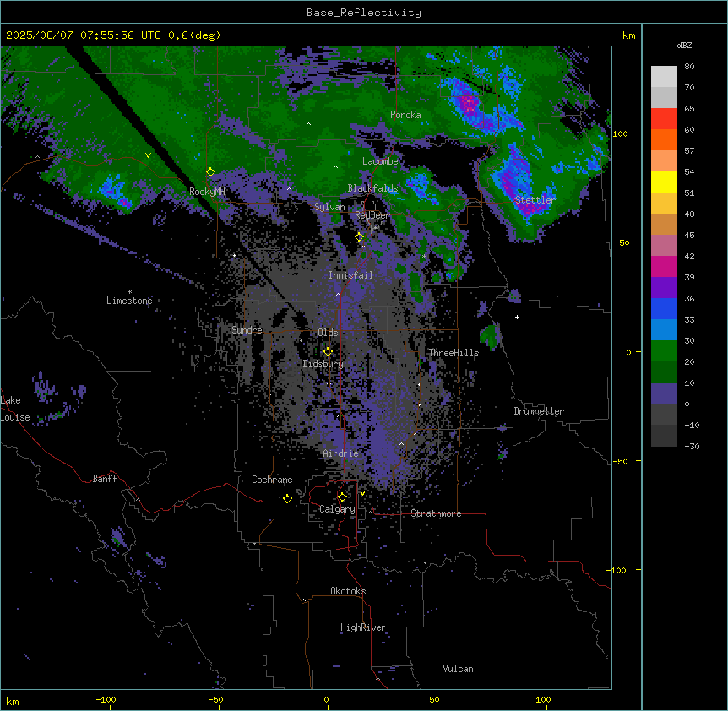Click the yellow V marker east of Calgary
Viewport: 728px width, 711px height.
pyautogui.click(x=362, y=493)
